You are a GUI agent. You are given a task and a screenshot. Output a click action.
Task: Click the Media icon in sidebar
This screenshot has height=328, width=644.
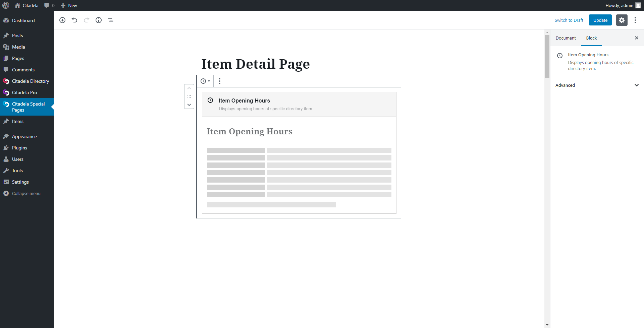click(6, 47)
